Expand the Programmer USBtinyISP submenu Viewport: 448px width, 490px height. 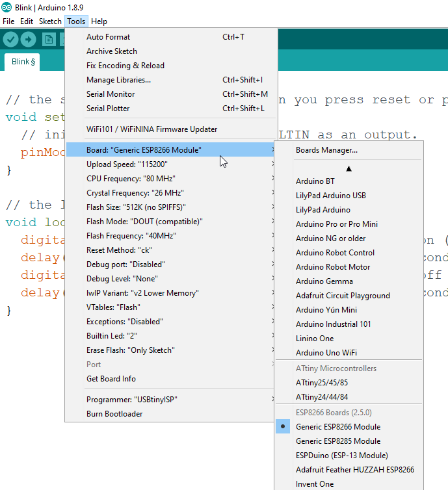[x=171, y=400]
